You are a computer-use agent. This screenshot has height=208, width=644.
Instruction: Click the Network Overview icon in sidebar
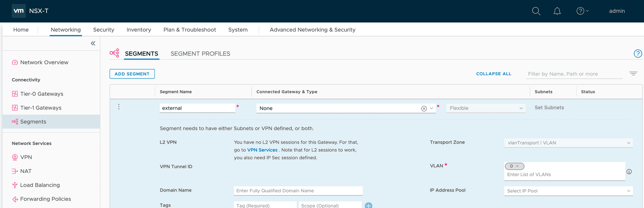pyautogui.click(x=15, y=62)
